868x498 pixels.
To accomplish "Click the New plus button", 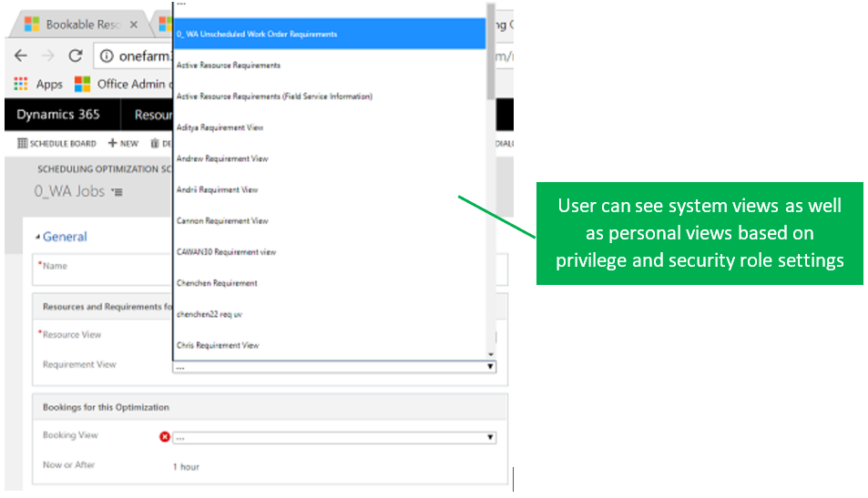I will [123, 144].
